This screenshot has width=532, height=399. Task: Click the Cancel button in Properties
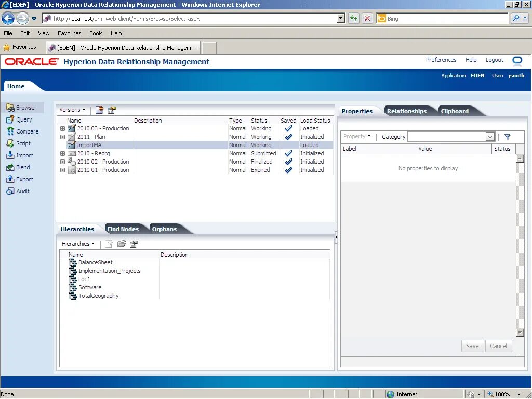[498, 346]
